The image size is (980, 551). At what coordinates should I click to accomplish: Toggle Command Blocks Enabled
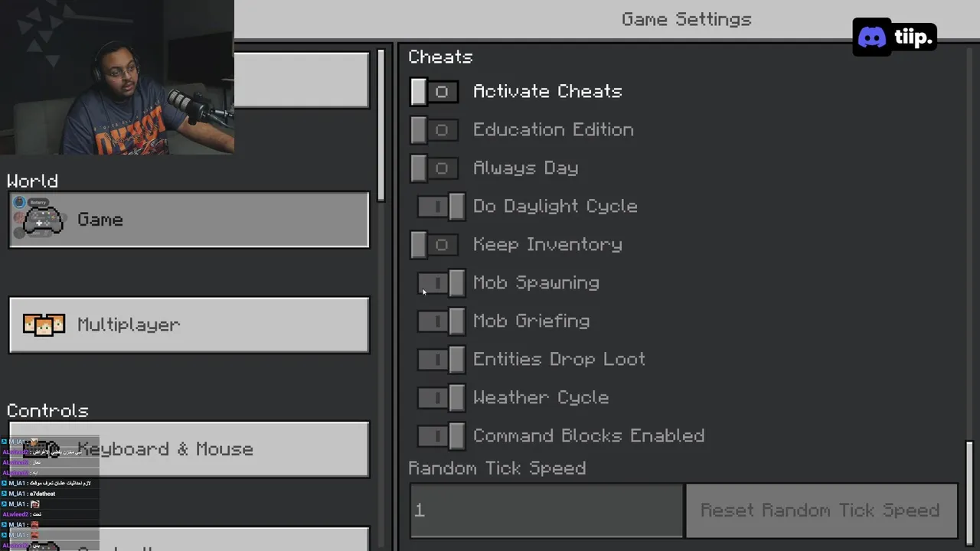(441, 436)
